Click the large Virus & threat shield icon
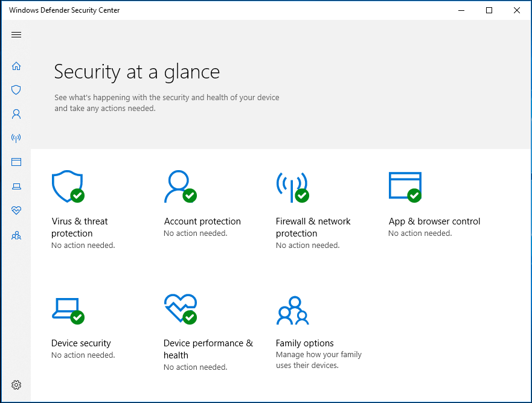Image resolution: width=532 pixels, height=403 pixels. [x=68, y=186]
